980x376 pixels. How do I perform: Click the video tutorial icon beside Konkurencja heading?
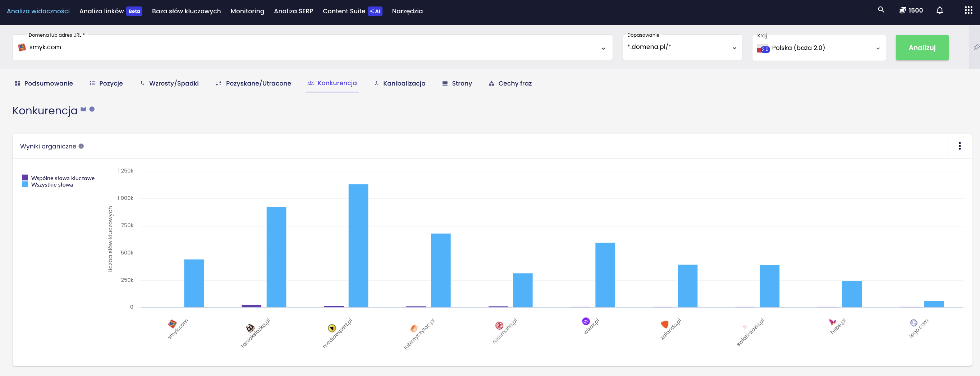[83, 109]
